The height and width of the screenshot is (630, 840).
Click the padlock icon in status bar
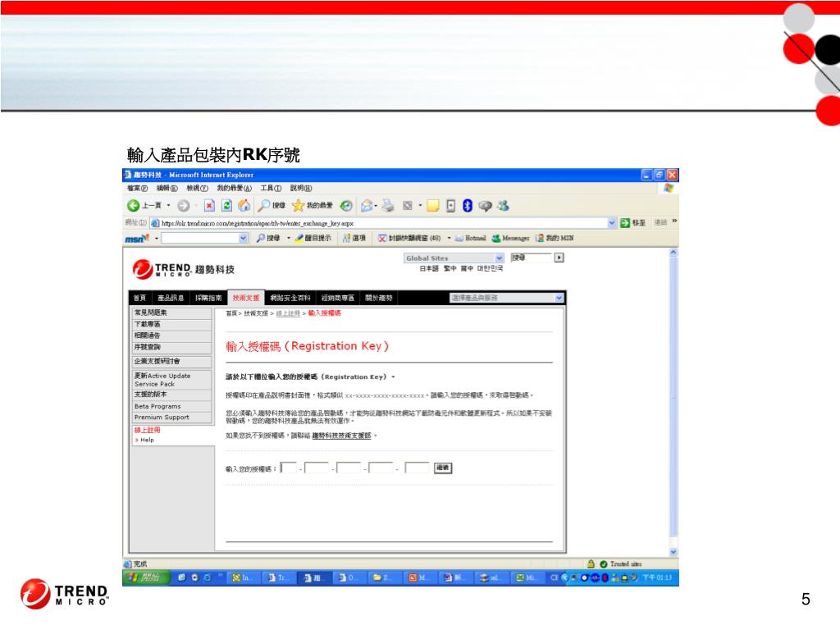click(591, 564)
